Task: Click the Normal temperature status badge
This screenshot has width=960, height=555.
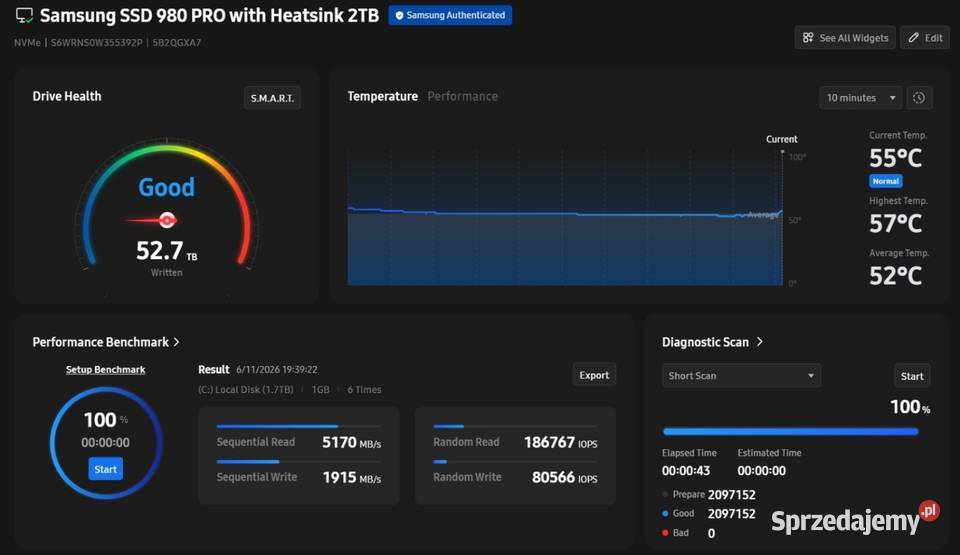Action: click(x=885, y=181)
